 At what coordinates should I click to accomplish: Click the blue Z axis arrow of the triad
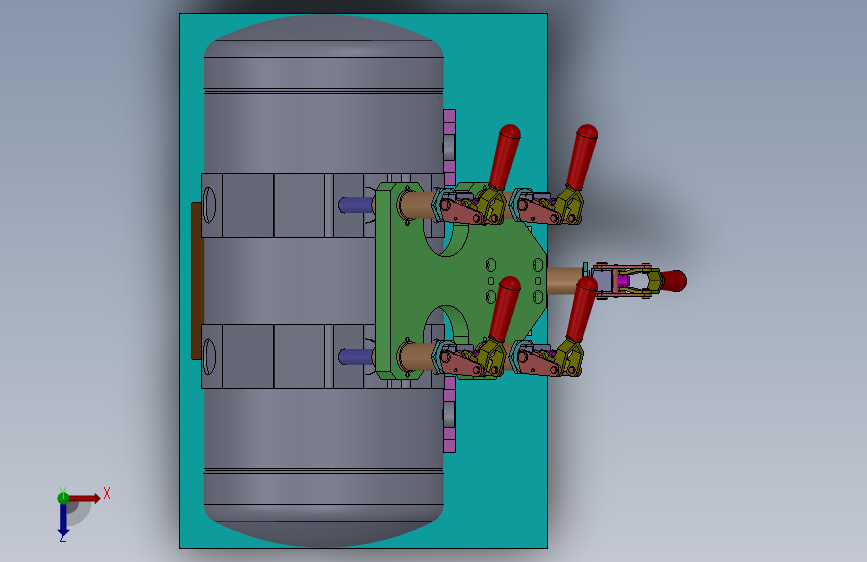click(x=63, y=519)
